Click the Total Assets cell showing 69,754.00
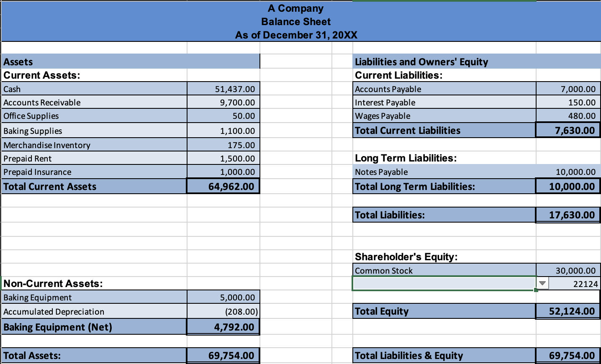This screenshot has width=601, height=364. tap(223, 355)
